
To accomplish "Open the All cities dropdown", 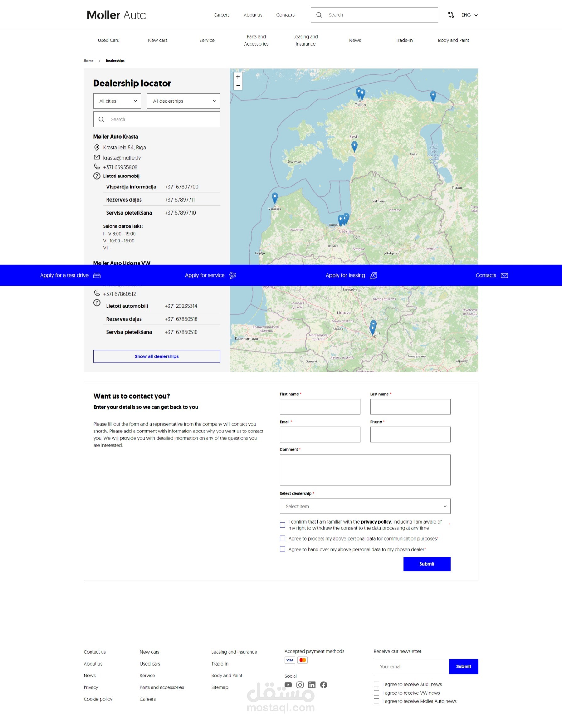I will point(117,101).
